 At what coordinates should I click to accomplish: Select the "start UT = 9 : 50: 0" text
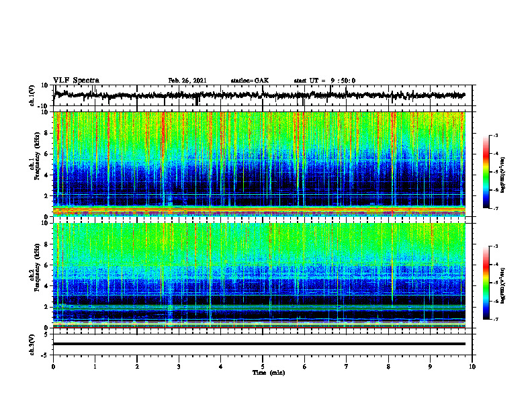(324, 81)
